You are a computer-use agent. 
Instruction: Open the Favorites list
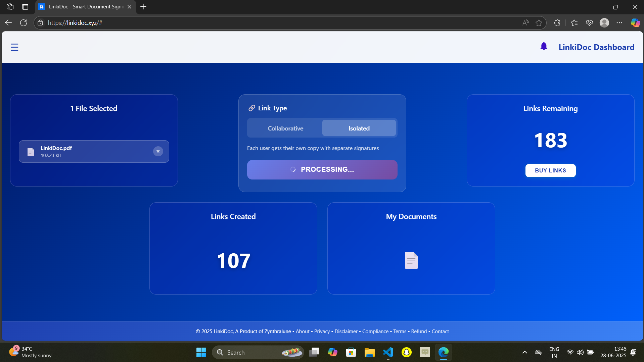pyautogui.click(x=574, y=23)
